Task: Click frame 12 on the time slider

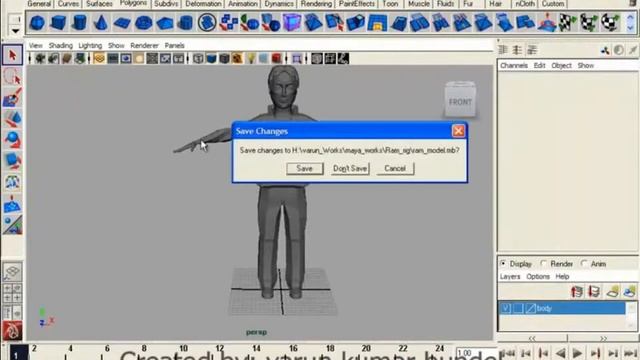Action: pos(220,349)
